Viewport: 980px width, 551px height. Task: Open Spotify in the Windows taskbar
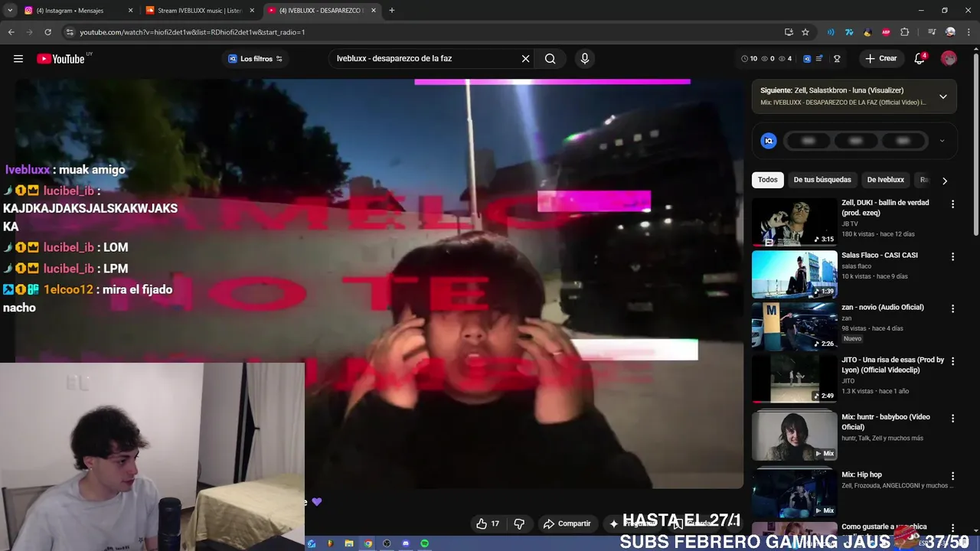point(424,543)
